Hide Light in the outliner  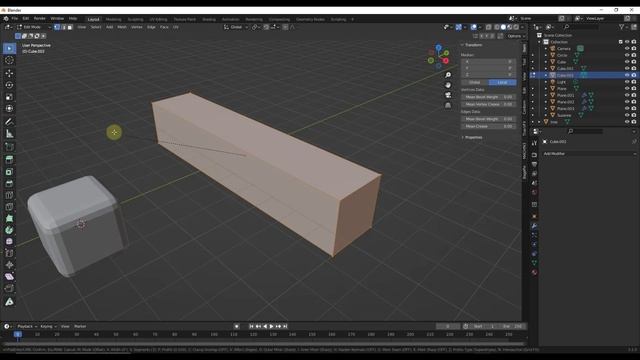627,82
